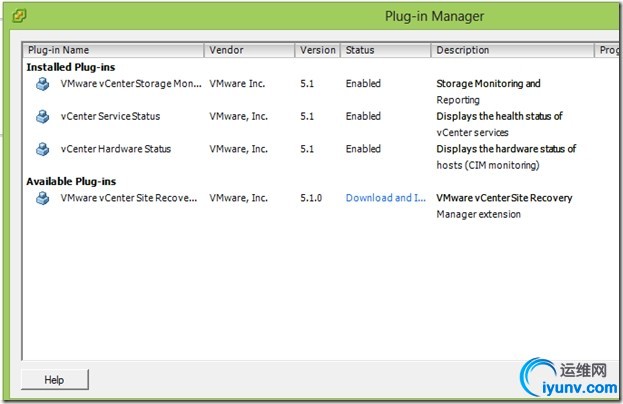Click the vCenter Service Status plug-in icon

coord(42,117)
